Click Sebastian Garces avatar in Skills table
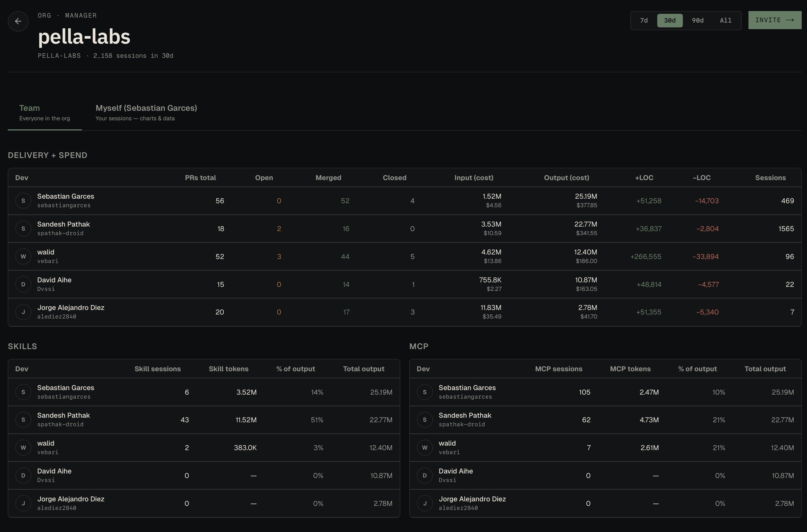The image size is (807, 532). [23, 392]
